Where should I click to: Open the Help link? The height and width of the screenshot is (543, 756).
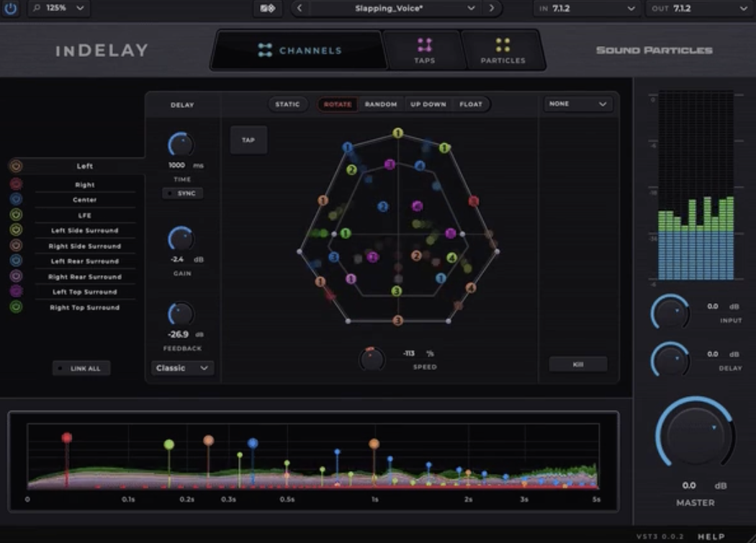(x=711, y=537)
